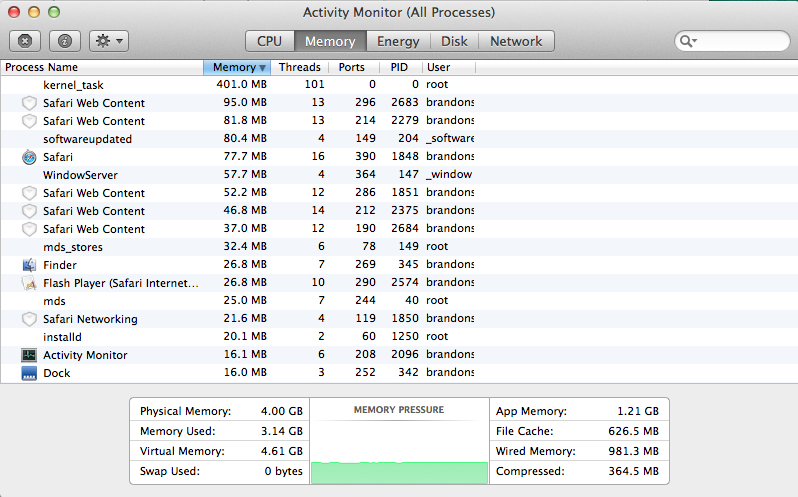Select the WindowServer process

tap(399, 175)
